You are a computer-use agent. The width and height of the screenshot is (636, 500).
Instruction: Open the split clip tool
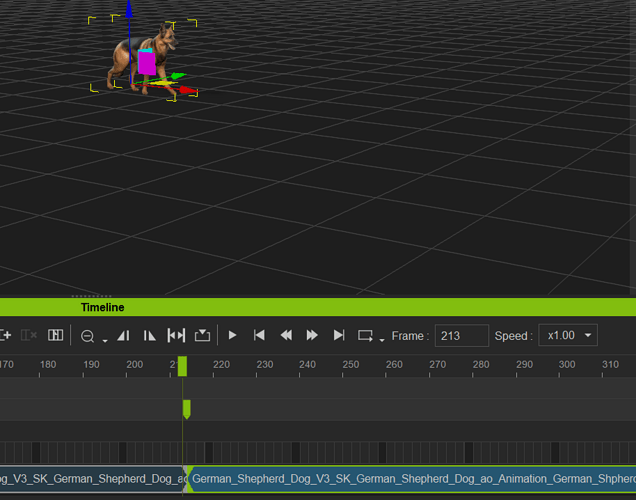(x=56, y=335)
